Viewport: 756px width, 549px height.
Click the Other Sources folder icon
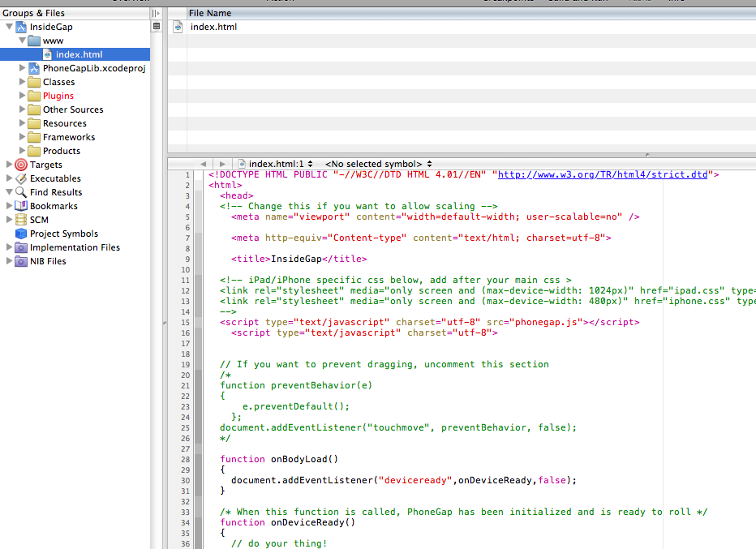pos(34,109)
